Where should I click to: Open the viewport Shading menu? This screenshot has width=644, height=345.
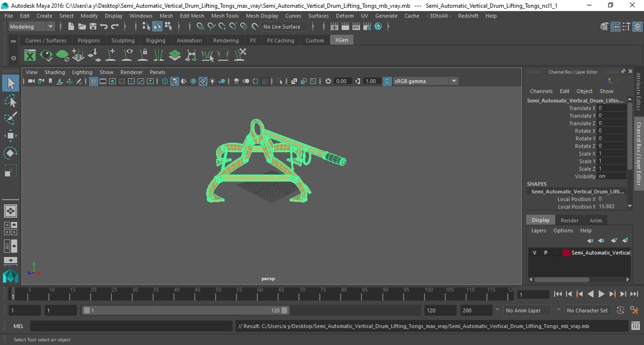coord(55,72)
